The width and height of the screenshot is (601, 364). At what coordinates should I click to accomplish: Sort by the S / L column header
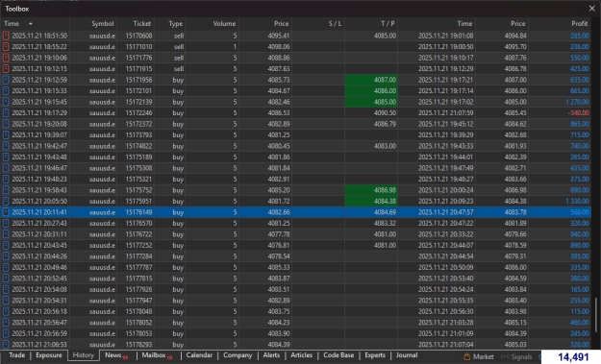[335, 23]
